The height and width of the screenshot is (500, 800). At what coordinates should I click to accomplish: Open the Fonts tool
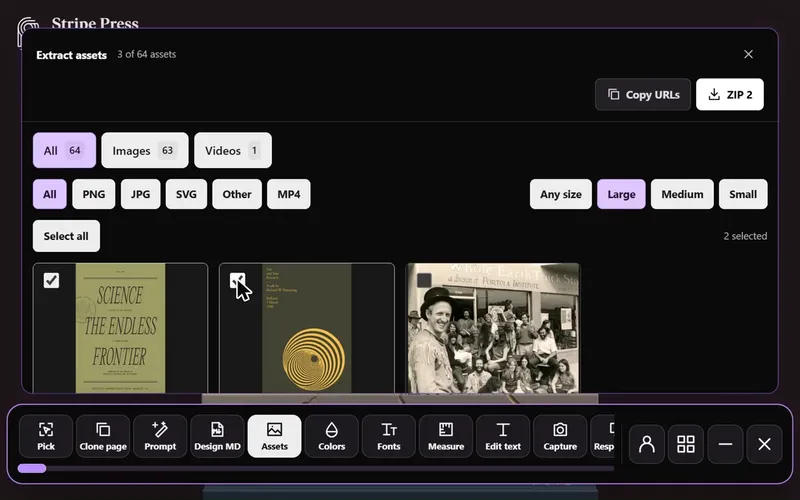click(x=389, y=436)
